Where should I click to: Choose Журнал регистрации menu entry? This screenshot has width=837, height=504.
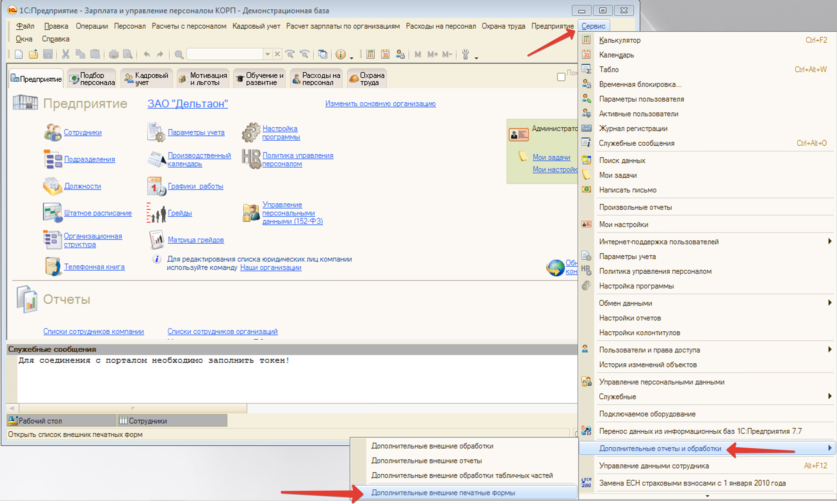(633, 128)
